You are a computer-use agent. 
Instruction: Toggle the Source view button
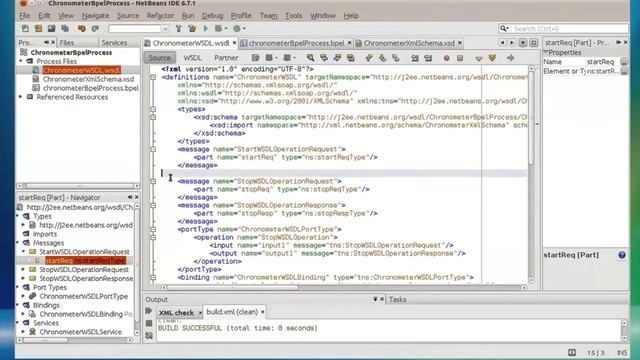tap(160, 58)
